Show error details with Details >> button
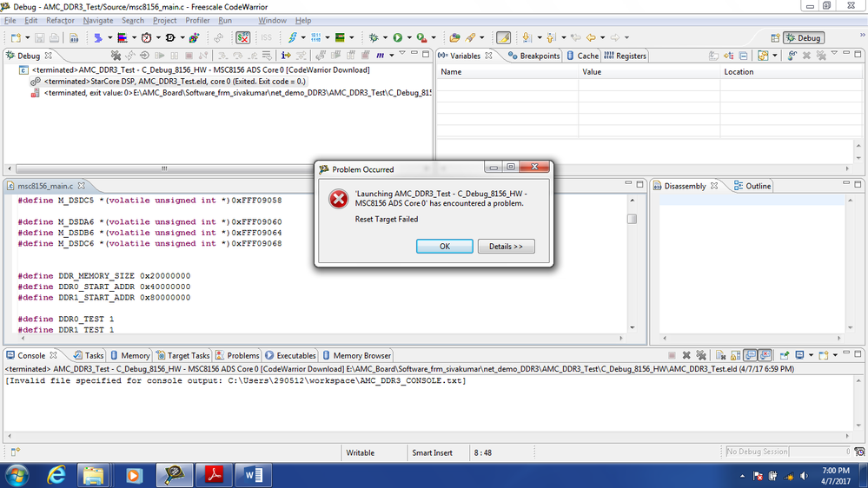Image resolution: width=868 pixels, height=488 pixels. (506, 247)
